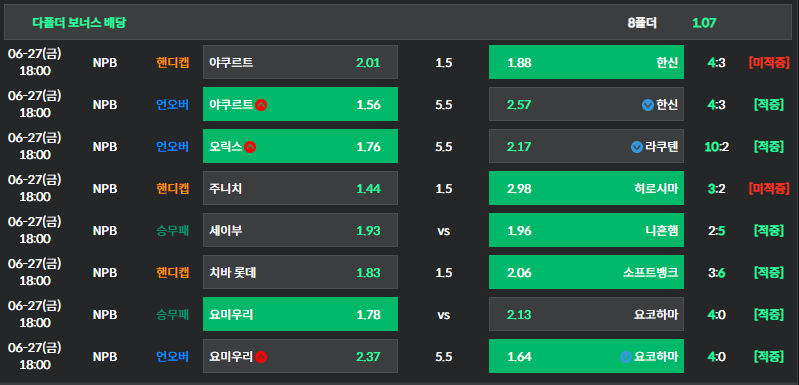The image size is (799, 385).
Task: Click the blue under arrow beside 한신
Action: 648,105
